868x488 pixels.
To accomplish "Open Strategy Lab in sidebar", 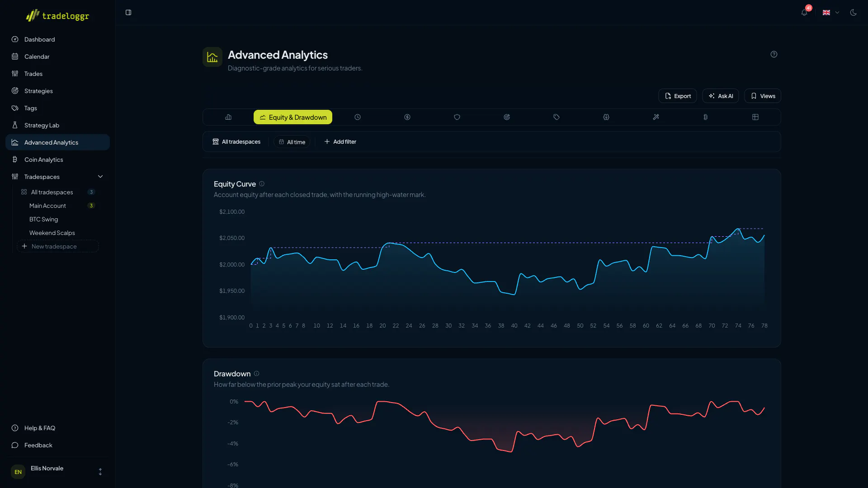I will (x=57, y=125).
